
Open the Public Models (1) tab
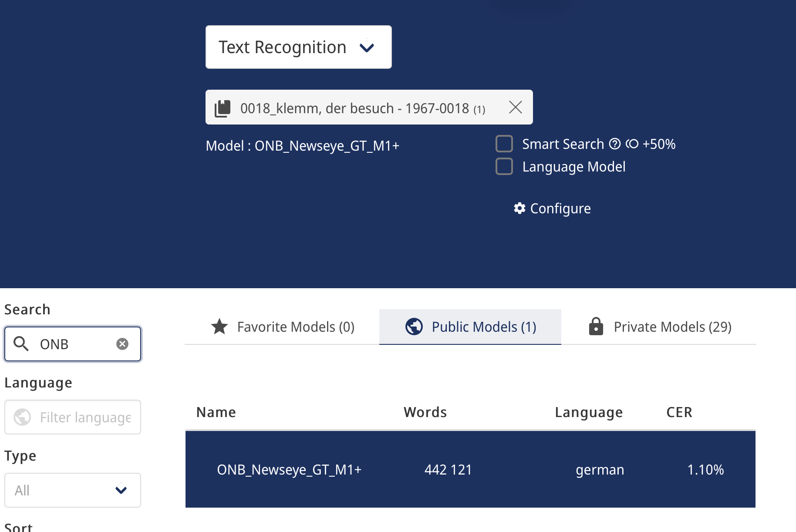(x=470, y=327)
